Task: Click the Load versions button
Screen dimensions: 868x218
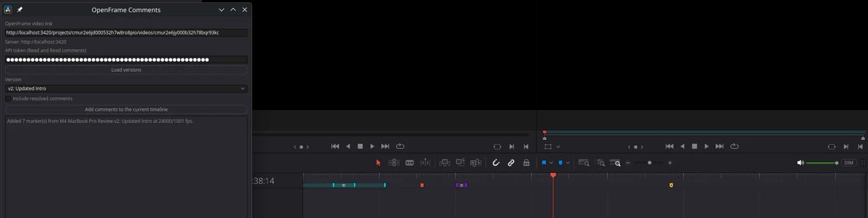Action: pyautogui.click(x=126, y=70)
